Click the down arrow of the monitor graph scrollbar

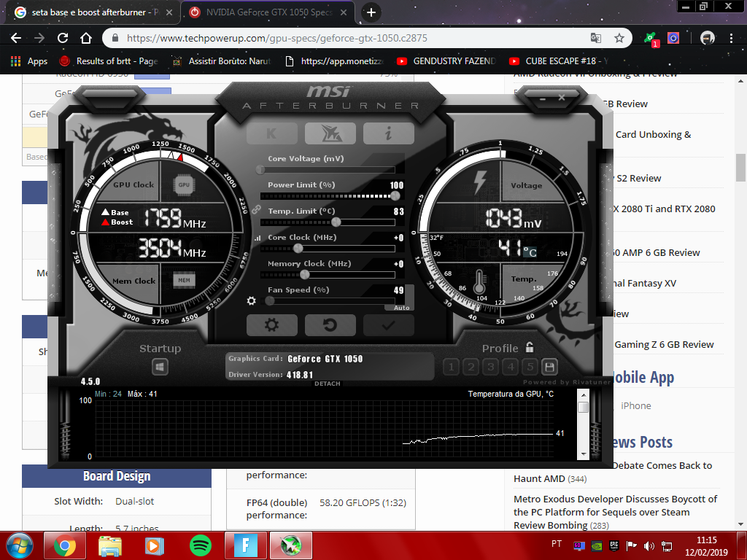pos(584,454)
